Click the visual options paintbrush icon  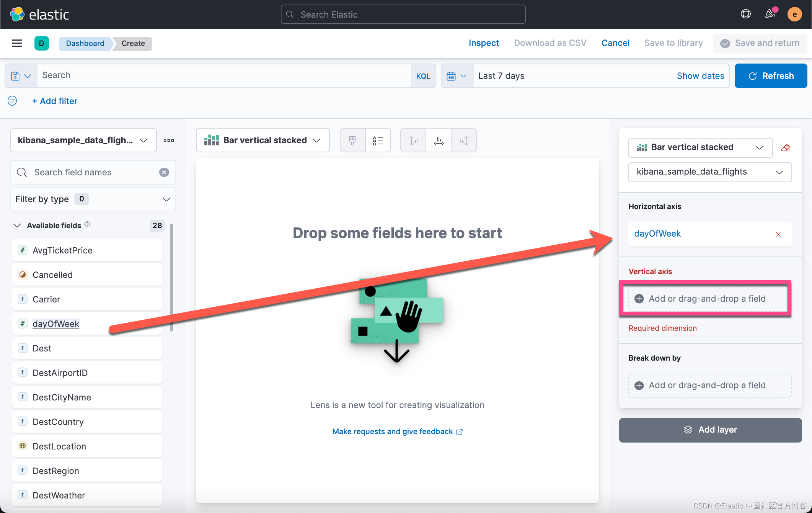point(352,141)
